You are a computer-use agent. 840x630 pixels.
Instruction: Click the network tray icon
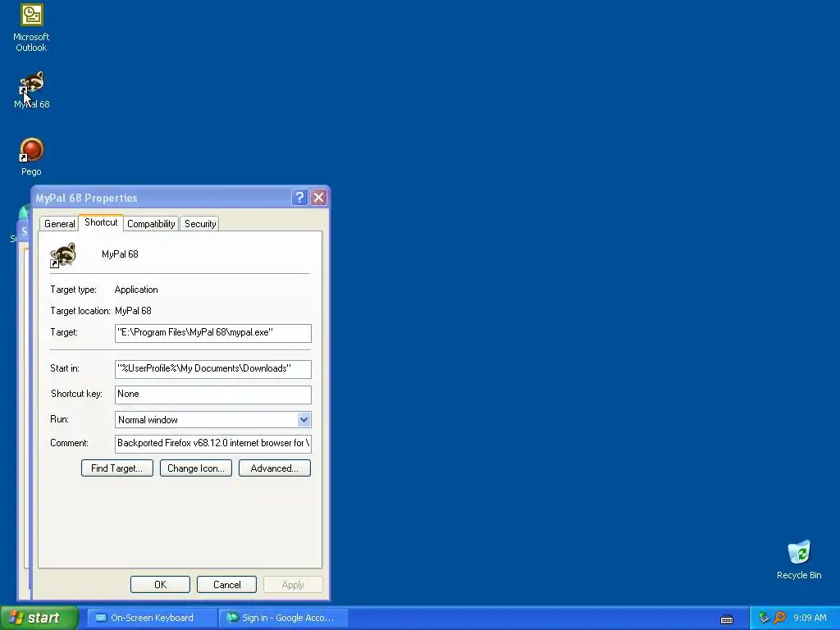(x=764, y=618)
